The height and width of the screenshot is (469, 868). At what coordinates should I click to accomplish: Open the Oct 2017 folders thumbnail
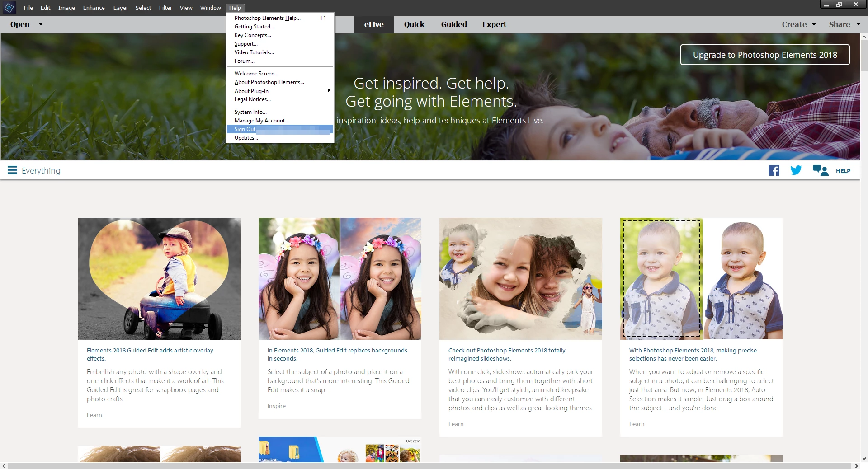pyautogui.click(x=340, y=449)
